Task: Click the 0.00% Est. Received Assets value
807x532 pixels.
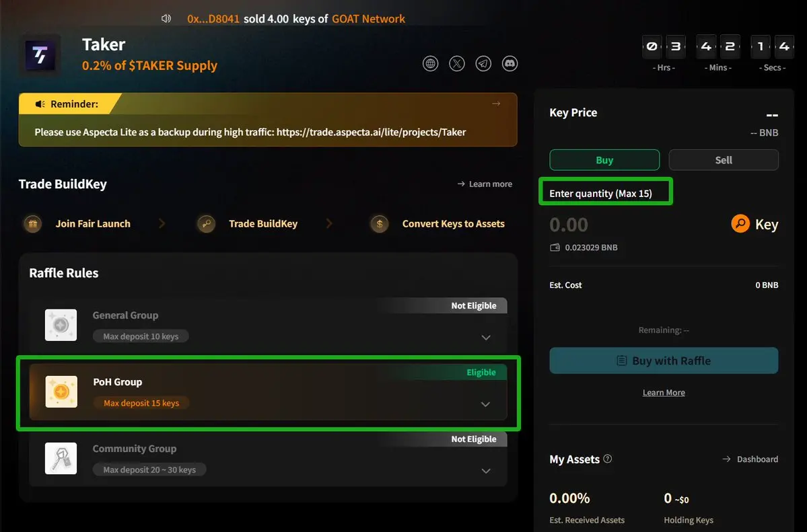Action: pyautogui.click(x=569, y=498)
